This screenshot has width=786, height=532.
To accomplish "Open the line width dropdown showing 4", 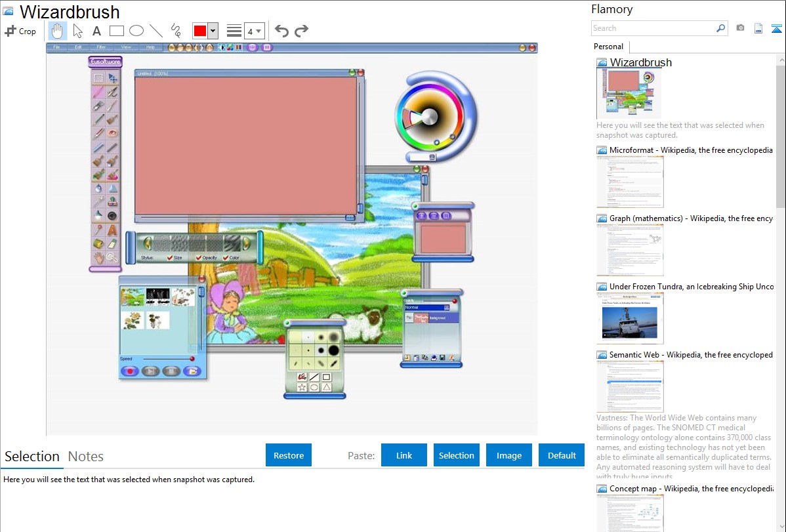I will (255, 31).
